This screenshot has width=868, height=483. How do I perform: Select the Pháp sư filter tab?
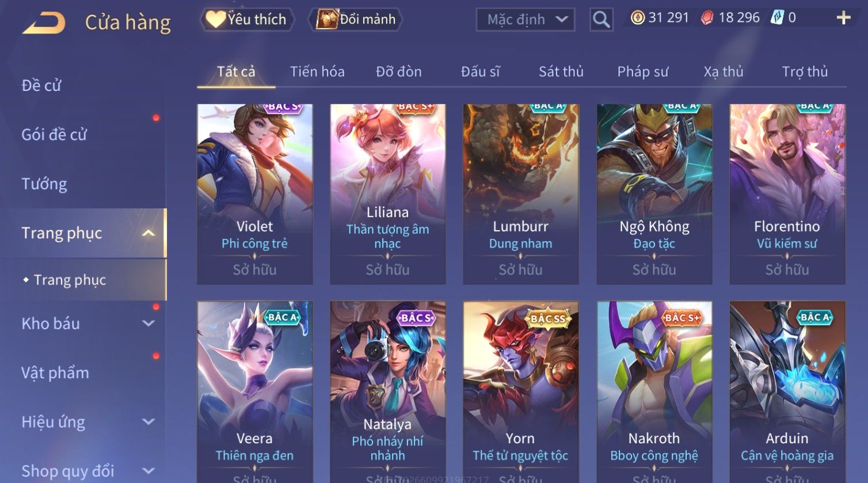642,71
